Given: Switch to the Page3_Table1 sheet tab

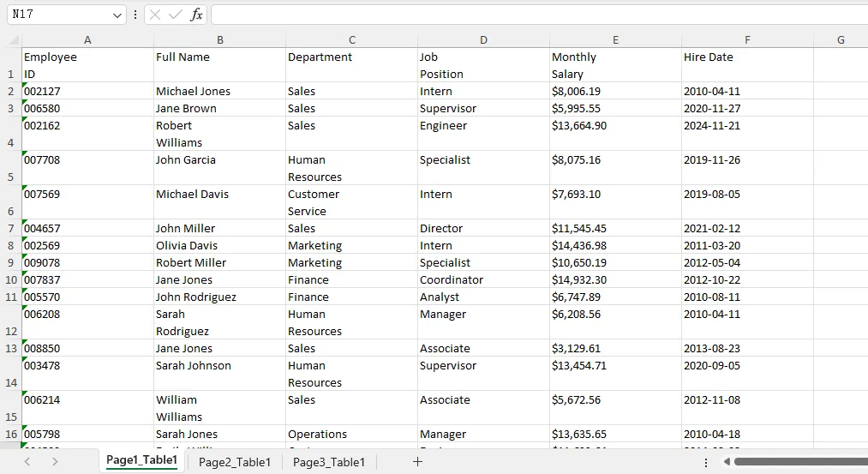Looking at the screenshot, I should (x=329, y=462).
